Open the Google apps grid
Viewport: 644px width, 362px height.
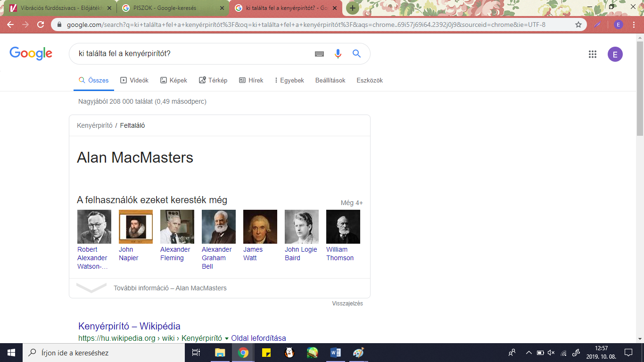point(593,54)
